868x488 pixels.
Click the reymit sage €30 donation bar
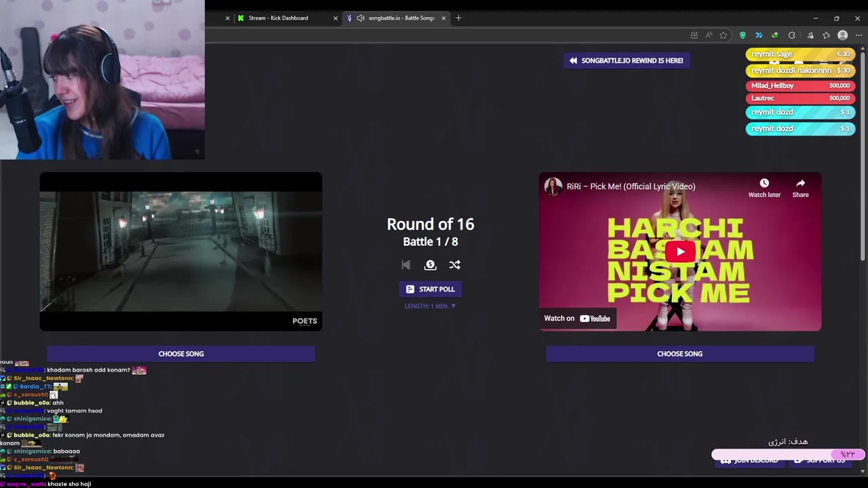[800, 54]
